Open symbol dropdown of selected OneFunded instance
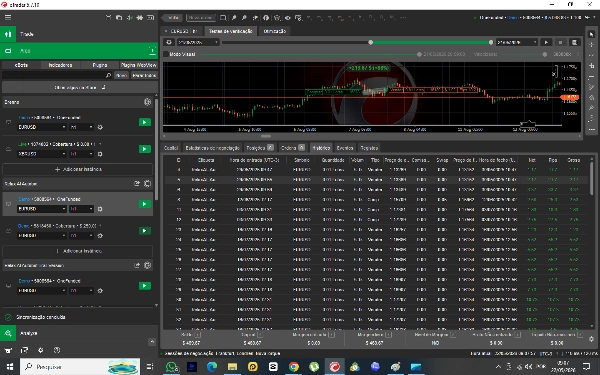The width and height of the screenshot is (600, 375). pos(41,209)
